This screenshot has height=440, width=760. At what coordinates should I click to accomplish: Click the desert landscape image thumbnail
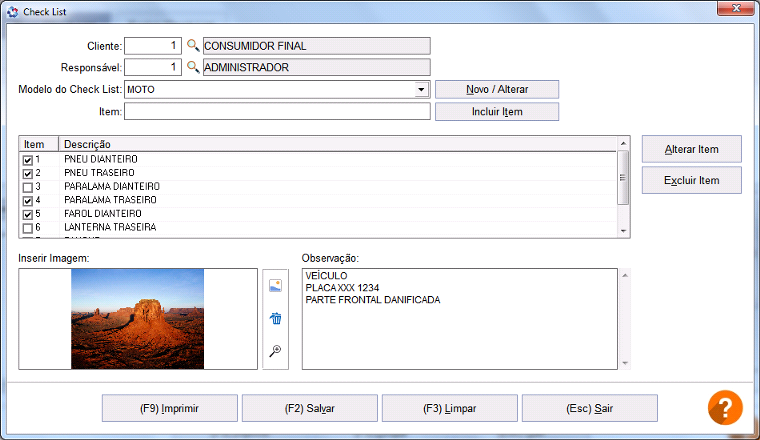pos(138,319)
